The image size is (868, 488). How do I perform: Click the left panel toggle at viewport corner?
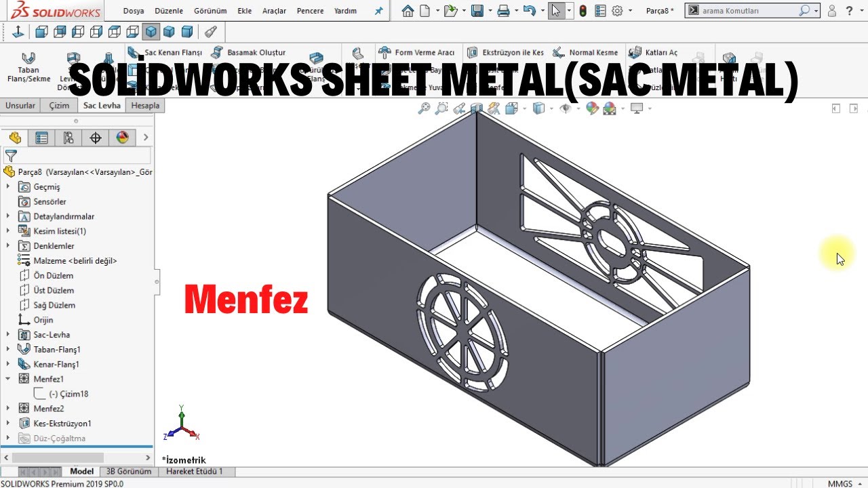point(836,108)
